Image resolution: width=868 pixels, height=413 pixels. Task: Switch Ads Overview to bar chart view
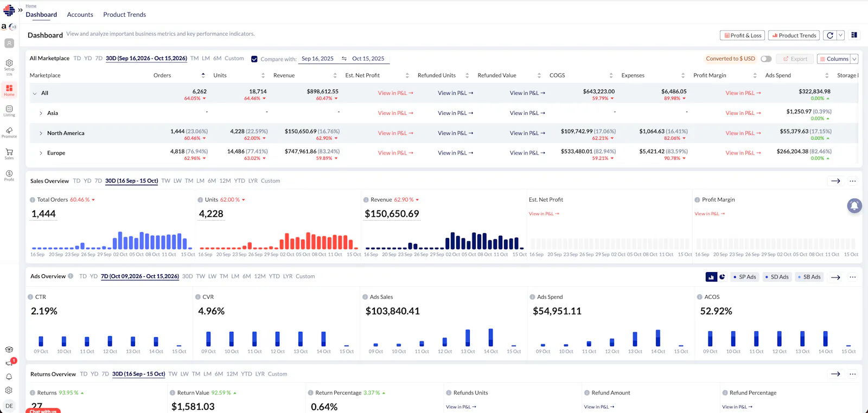click(711, 277)
